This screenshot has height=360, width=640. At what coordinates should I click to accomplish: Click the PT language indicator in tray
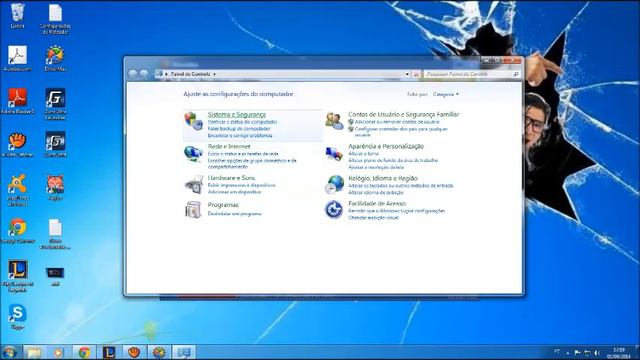pos(557,351)
